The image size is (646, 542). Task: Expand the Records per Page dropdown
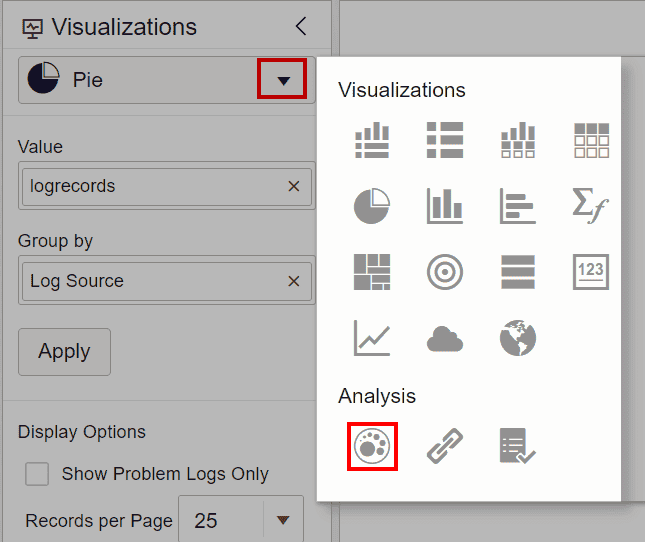click(x=283, y=520)
